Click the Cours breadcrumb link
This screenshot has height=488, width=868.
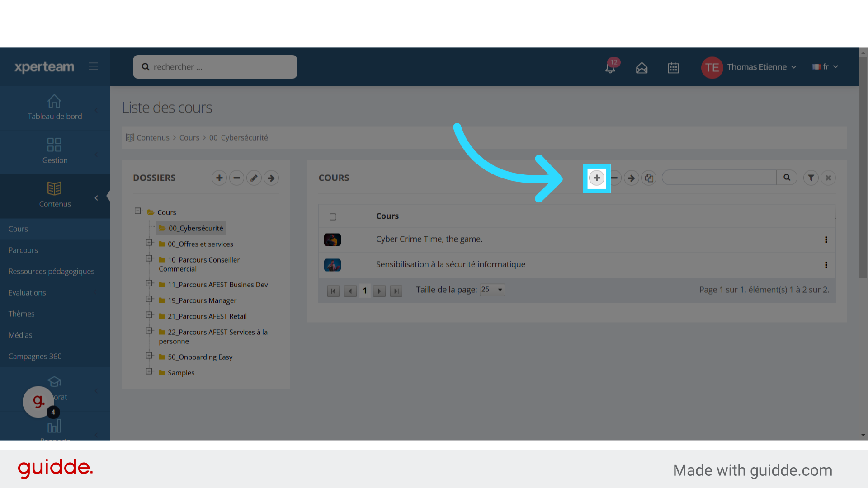[x=189, y=138]
